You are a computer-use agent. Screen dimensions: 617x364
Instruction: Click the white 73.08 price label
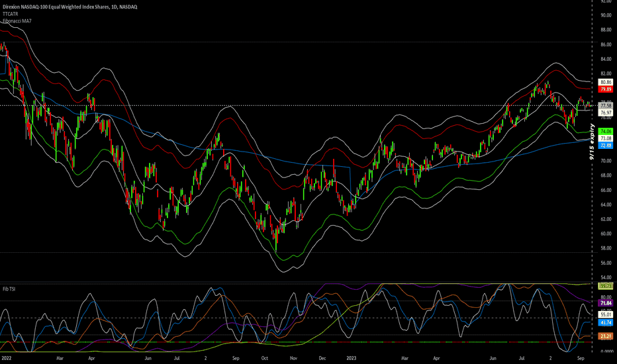[606, 138]
